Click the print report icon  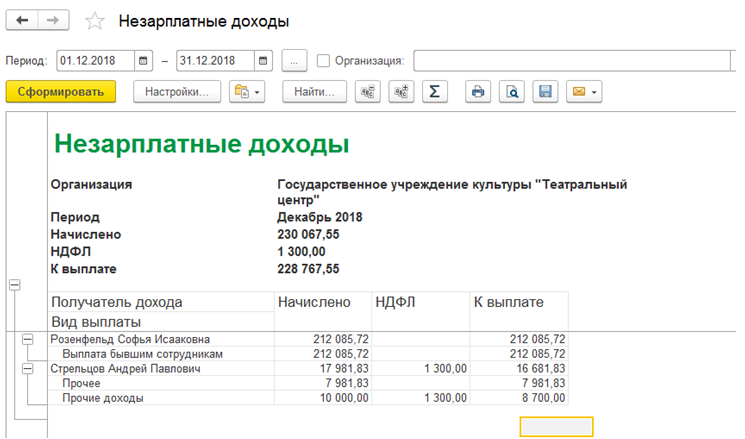pyautogui.click(x=478, y=91)
